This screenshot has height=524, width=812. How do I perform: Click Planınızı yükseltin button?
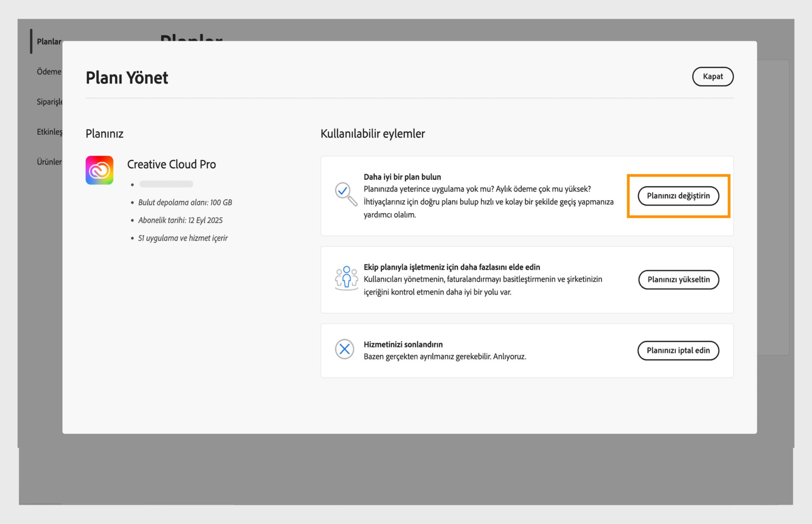pyautogui.click(x=678, y=279)
